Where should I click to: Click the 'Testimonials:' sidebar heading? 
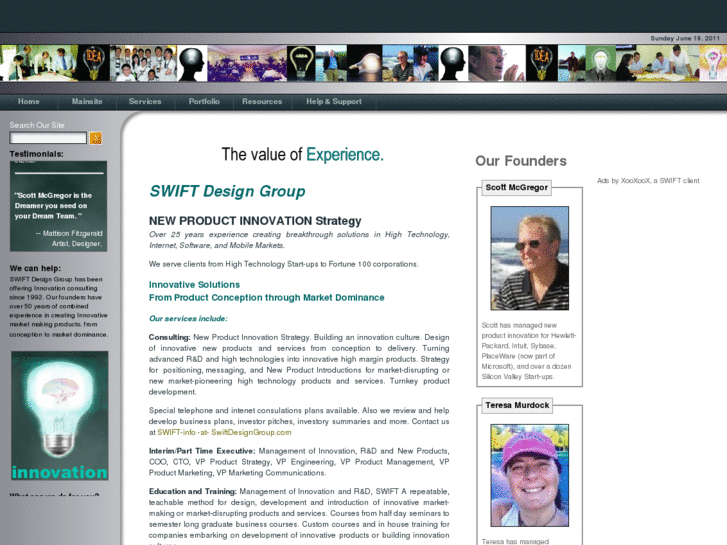(x=37, y=154)
